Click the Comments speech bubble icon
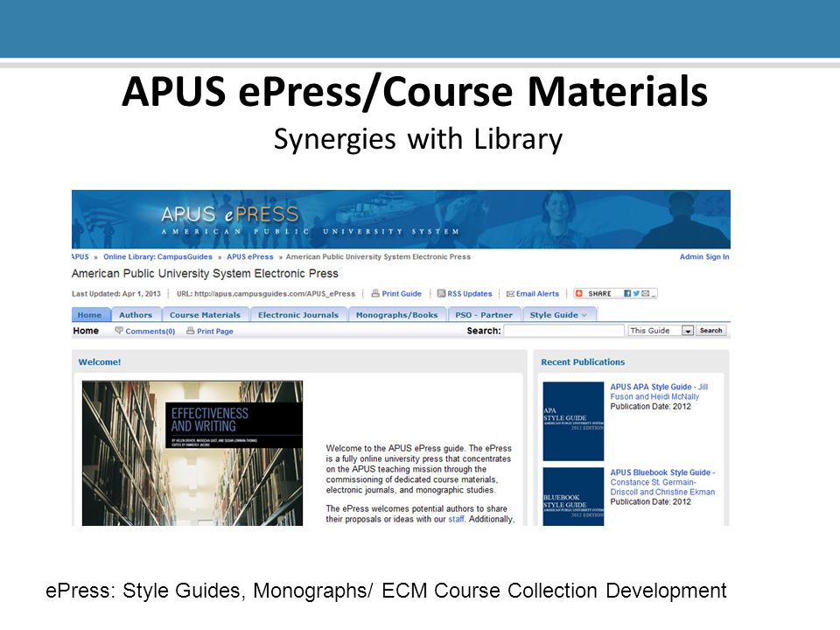 (119, 331)
